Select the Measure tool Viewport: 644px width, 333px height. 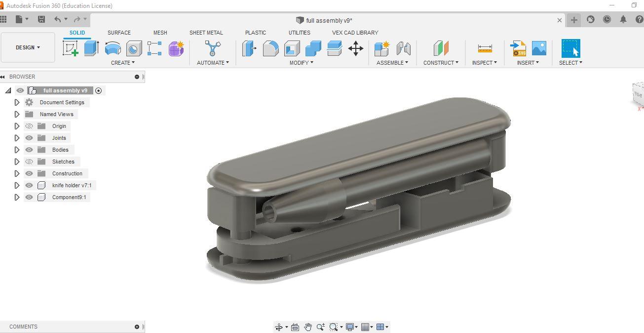[485, 48]
